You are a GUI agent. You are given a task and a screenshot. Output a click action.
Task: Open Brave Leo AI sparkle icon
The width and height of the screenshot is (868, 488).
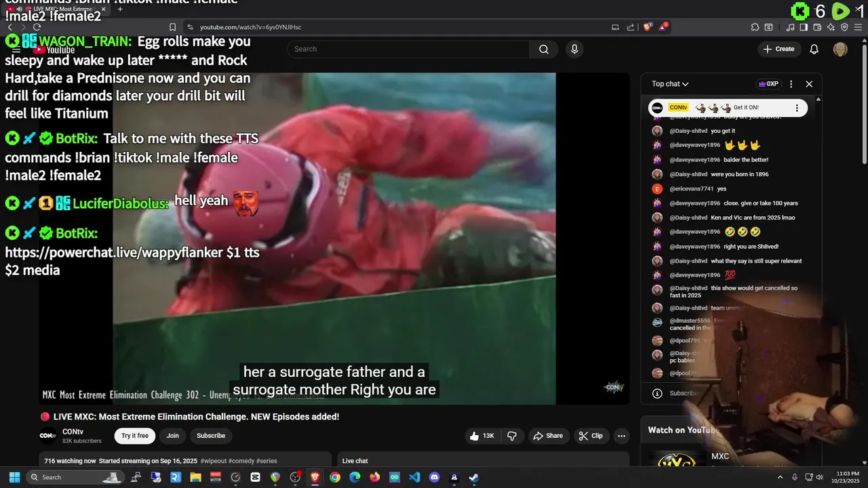point(831,27)
